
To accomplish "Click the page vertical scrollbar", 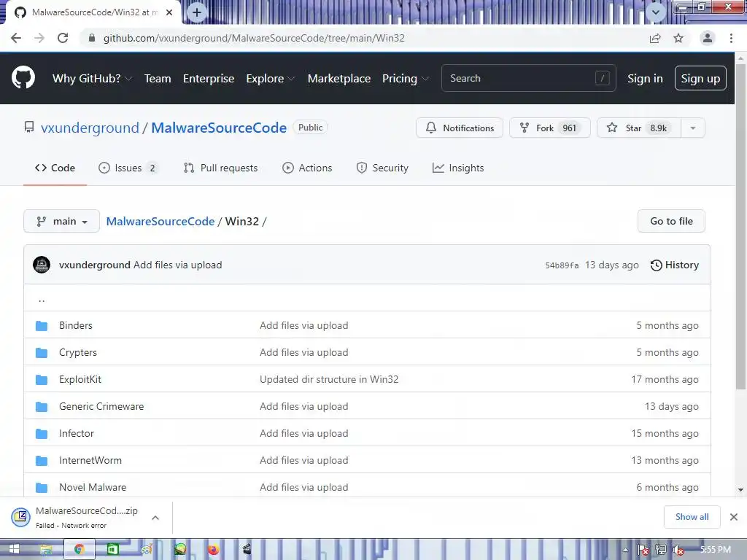I will coord(740,226).
